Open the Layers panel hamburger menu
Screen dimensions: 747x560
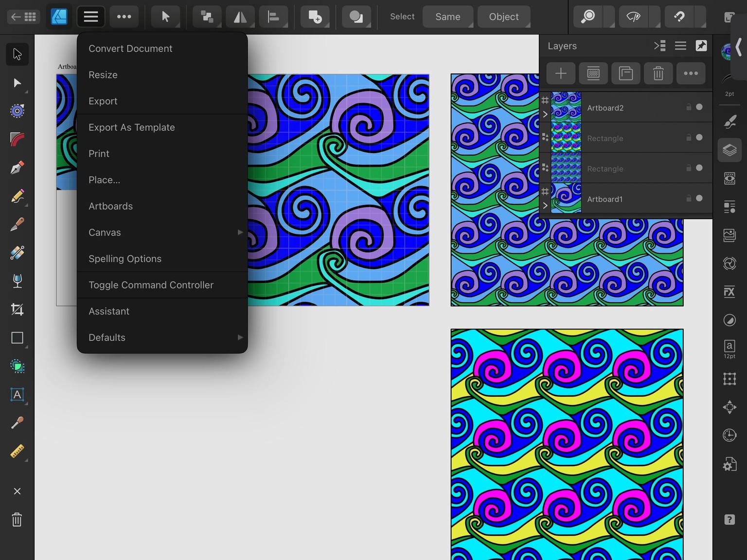[x=680, y=46]
